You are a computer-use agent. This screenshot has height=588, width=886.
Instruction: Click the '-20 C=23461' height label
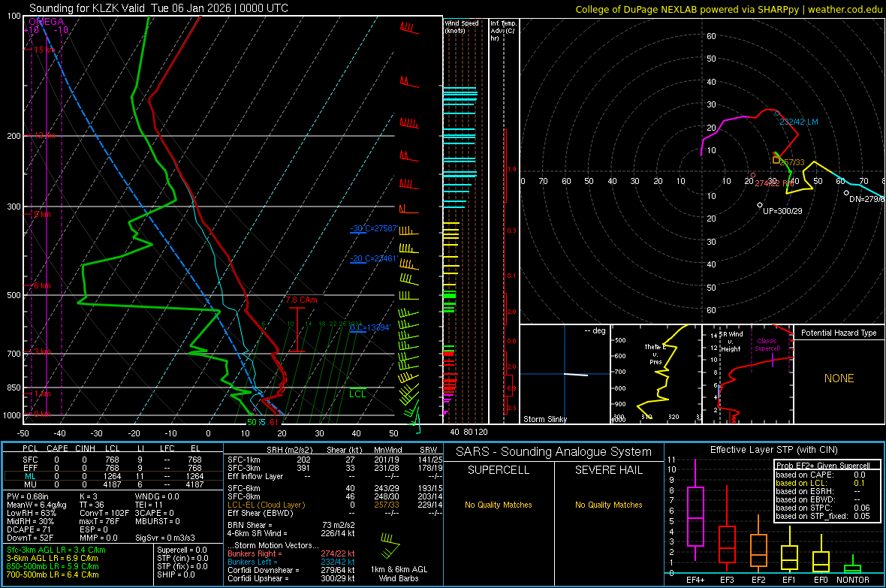pos(373,258)
